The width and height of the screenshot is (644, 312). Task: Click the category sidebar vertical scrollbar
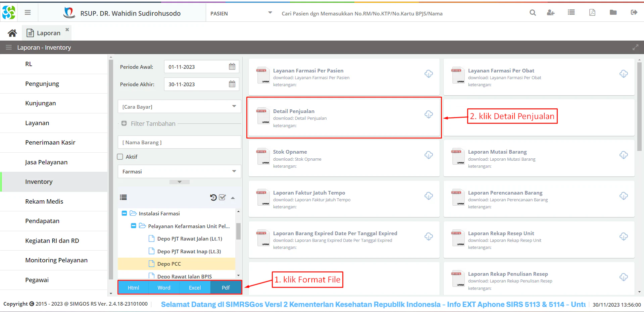111,169
